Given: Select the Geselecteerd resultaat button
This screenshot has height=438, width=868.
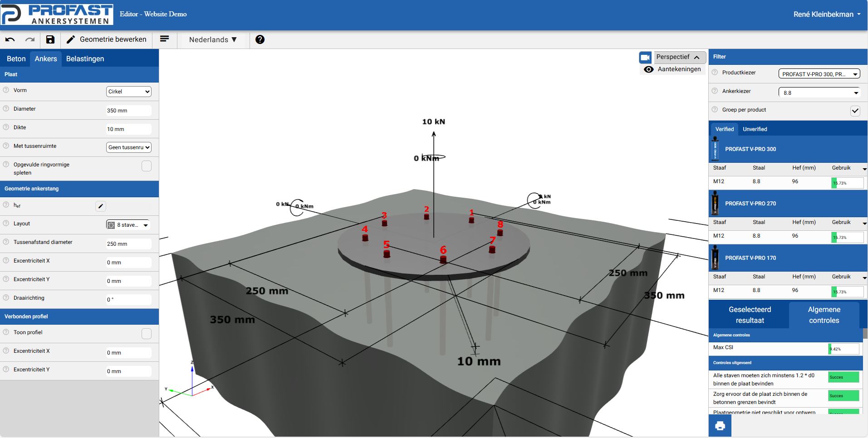Looking at the screenshot, I should pos(750,315).
